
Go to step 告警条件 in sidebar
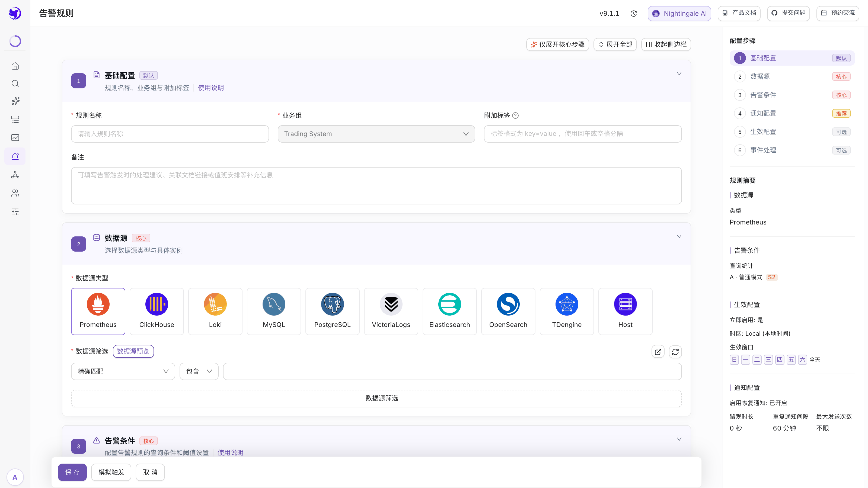coord(792,95)
